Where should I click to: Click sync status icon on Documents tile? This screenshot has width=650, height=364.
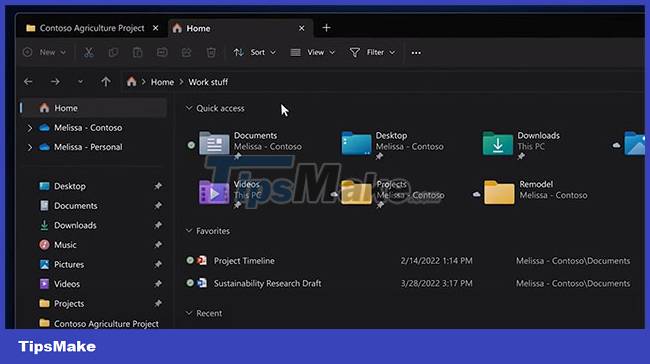coord(191,145)
